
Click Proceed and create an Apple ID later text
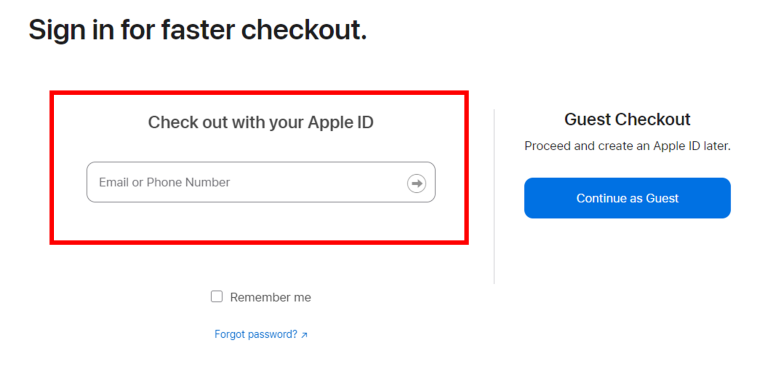(627, 147)
